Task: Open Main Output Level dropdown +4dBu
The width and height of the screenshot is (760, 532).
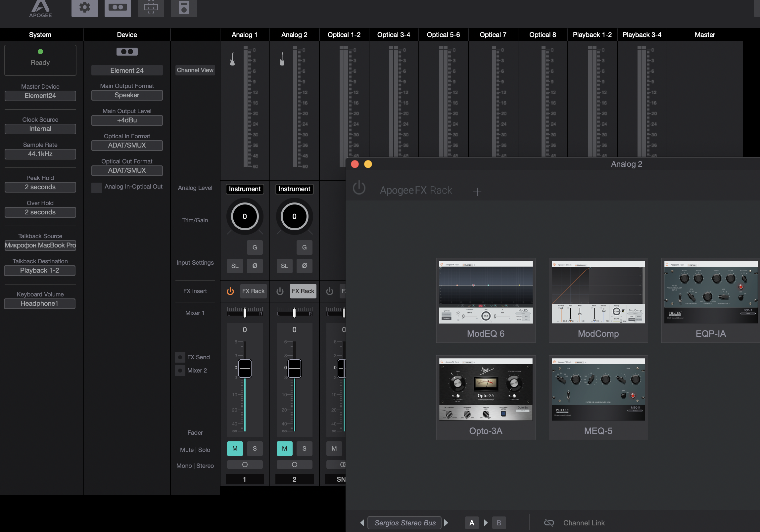Action: [127, 120]
